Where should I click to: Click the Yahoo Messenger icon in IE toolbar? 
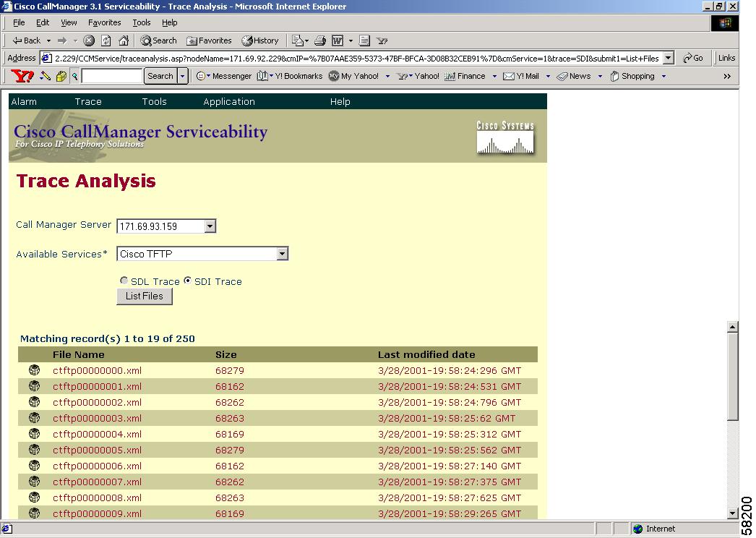[x=382, y=40]
